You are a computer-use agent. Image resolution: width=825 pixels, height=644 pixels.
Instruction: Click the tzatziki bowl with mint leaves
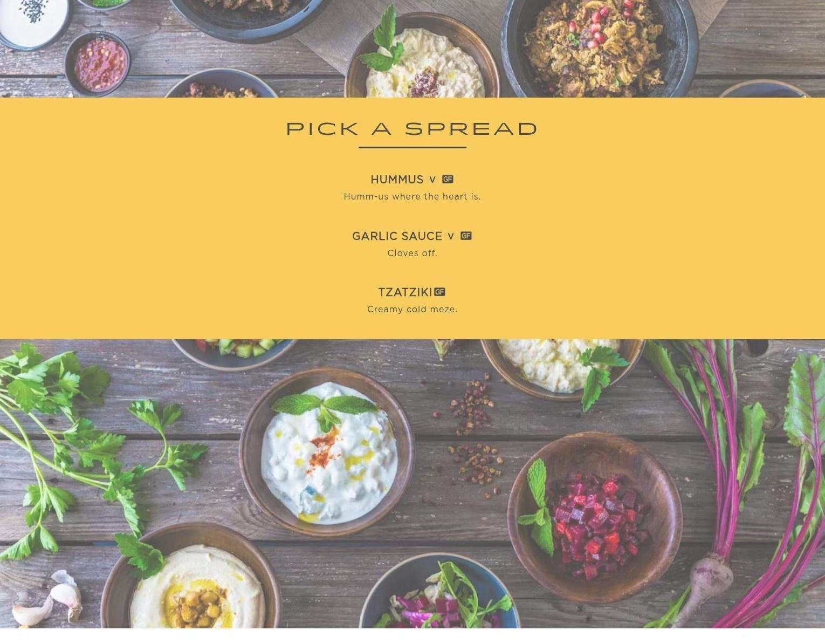coord(327,452)
